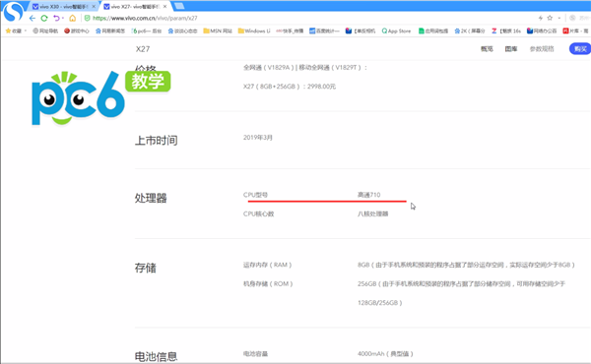Click the blue 购买 buy button
Viewport: 591px width, 364px height.
(x=580, y=49)
